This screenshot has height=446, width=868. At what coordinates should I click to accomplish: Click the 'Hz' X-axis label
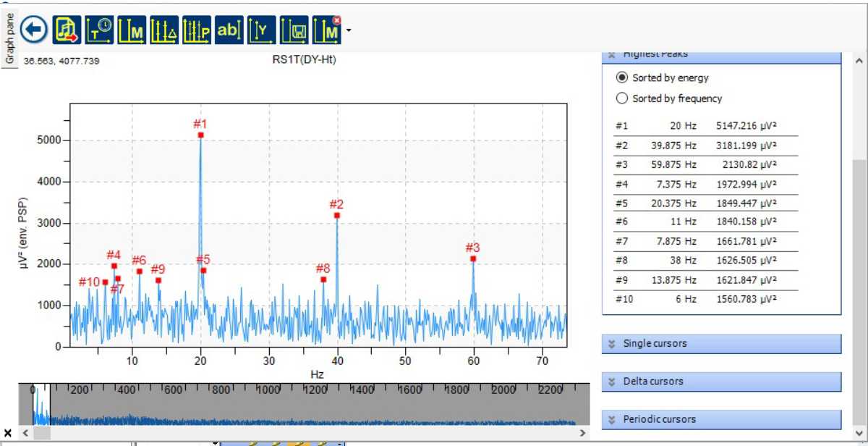(x=317, y=374)
